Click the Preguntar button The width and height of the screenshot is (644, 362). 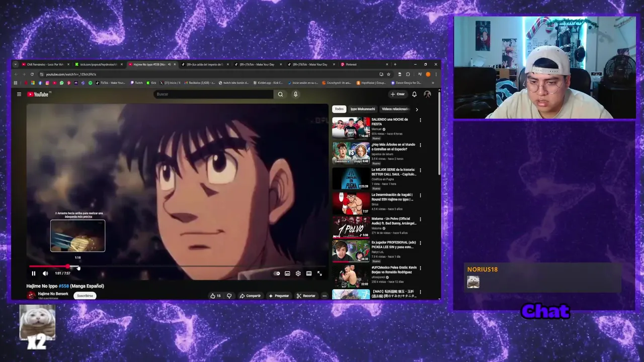coord(279,296)
